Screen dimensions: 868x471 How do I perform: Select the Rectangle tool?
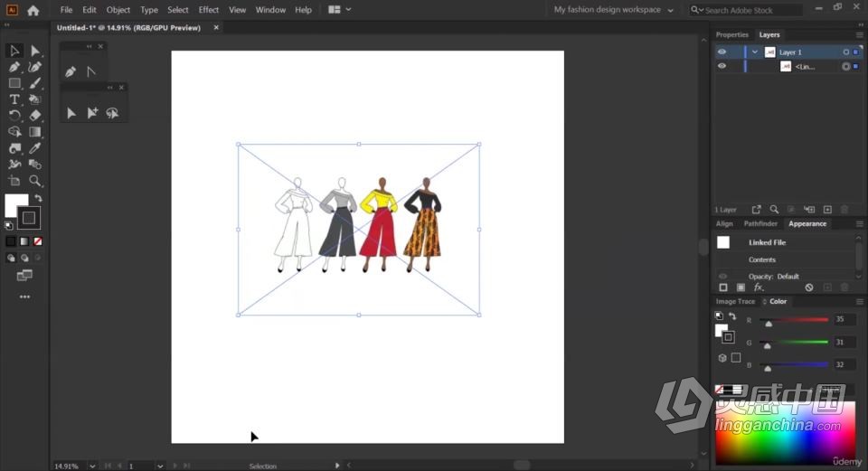click(14, 83)
